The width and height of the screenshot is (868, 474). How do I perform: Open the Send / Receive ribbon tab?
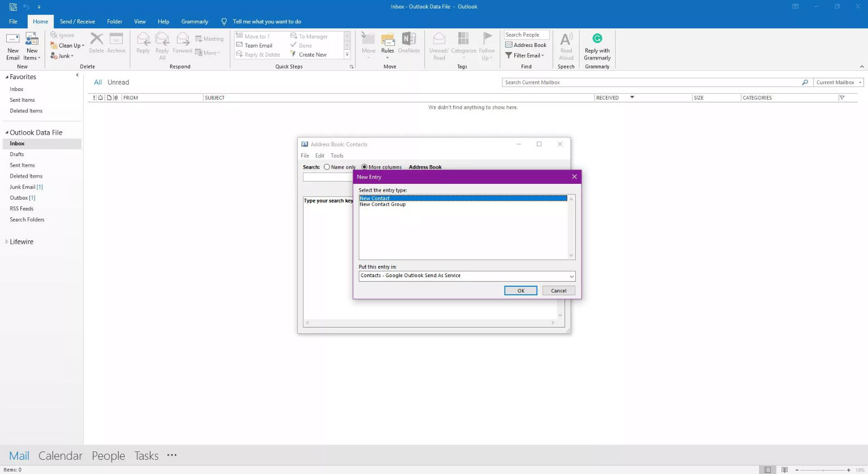point(77,21)
